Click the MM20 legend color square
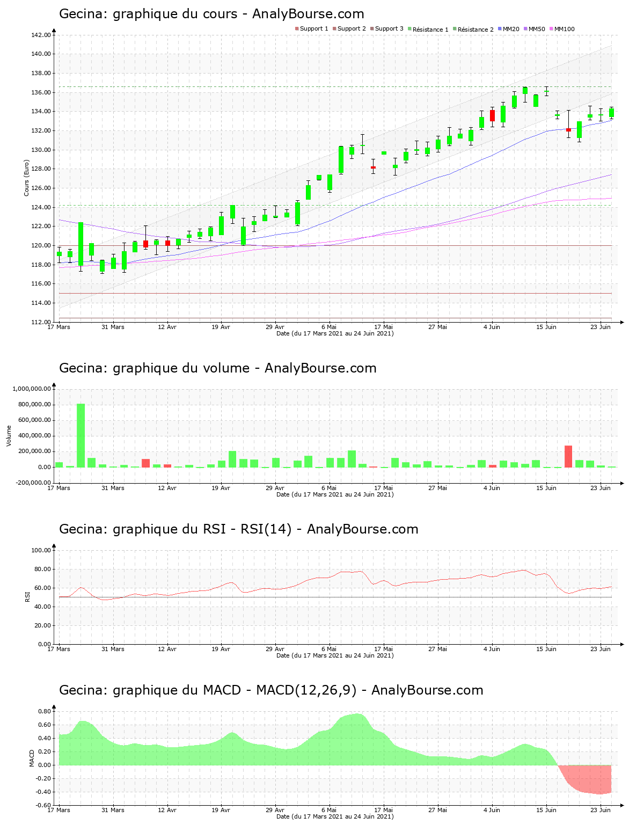Image resolution: width=644 pixels, height=832 pixels. click(x=500, y=29)
